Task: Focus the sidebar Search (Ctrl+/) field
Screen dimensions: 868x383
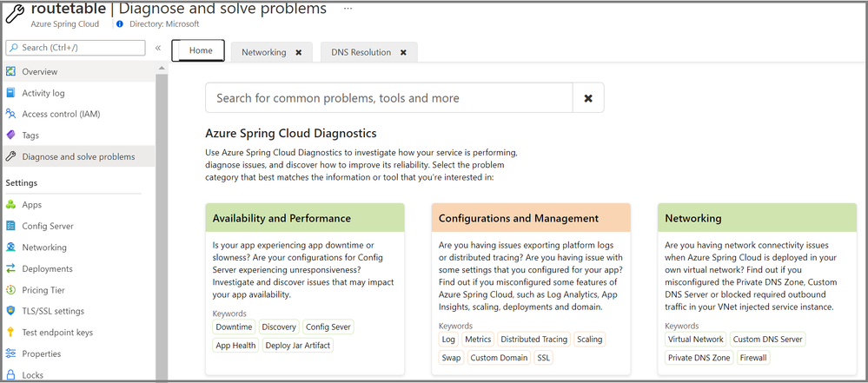Action: (x=76, y=48)
